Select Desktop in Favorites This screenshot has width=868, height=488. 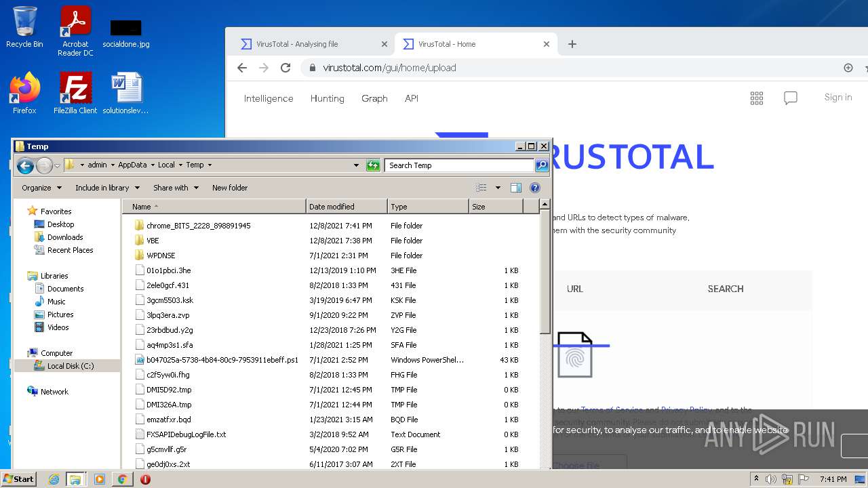[x=60, y=224]
